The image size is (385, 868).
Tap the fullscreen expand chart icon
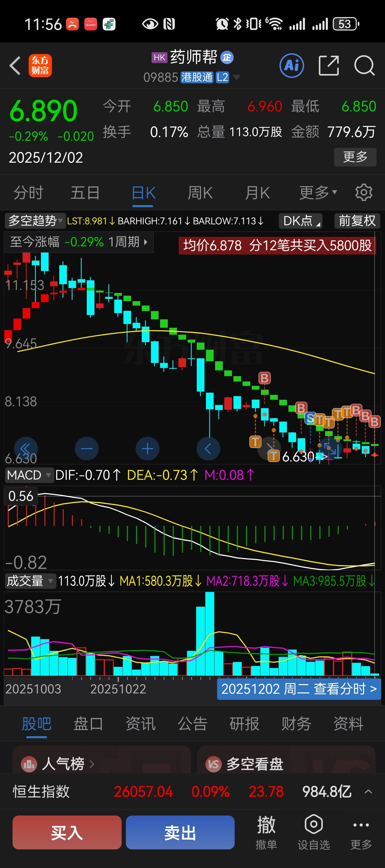click(330, 448)
